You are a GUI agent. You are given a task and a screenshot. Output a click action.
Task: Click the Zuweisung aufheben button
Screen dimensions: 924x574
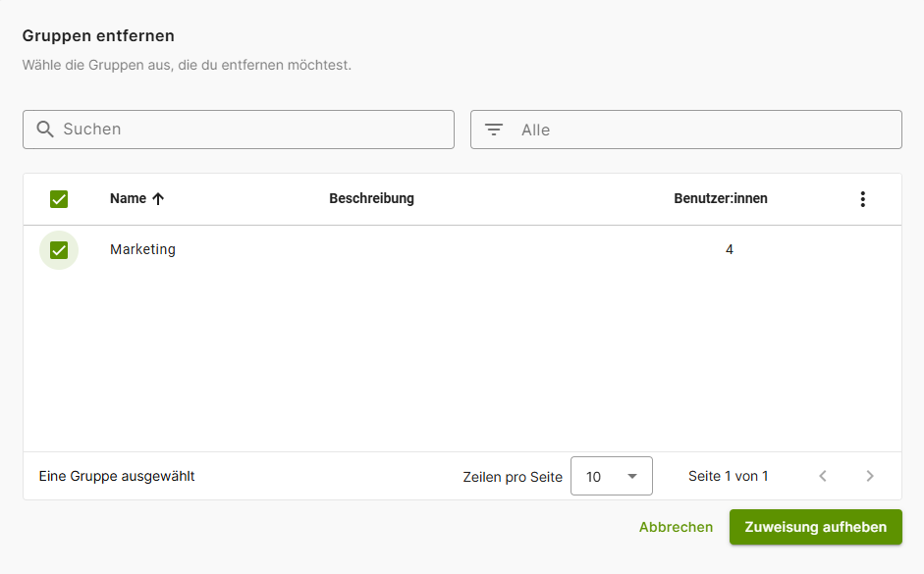[816, 527]
